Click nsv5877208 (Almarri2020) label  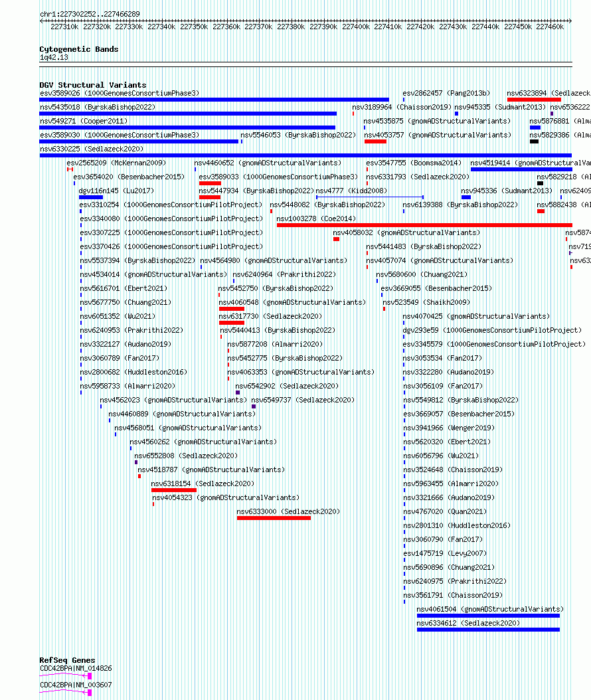(x=275, y=344)
